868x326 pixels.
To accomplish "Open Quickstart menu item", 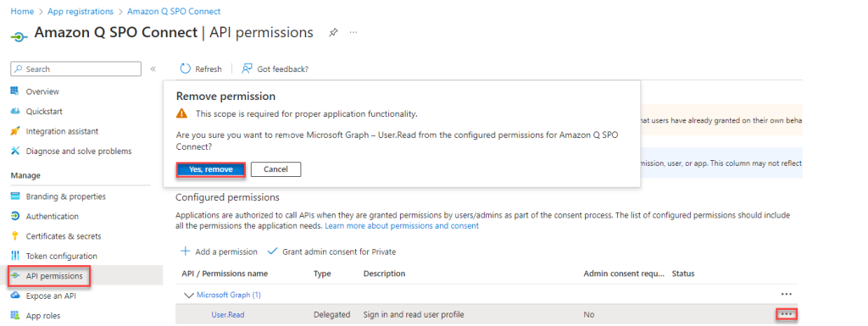I will point(44,112).
